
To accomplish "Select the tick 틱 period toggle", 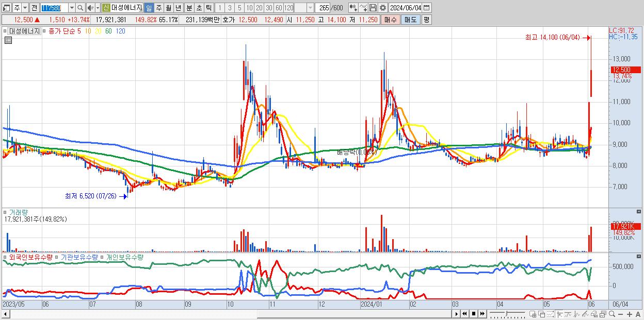I will [208, 8].
